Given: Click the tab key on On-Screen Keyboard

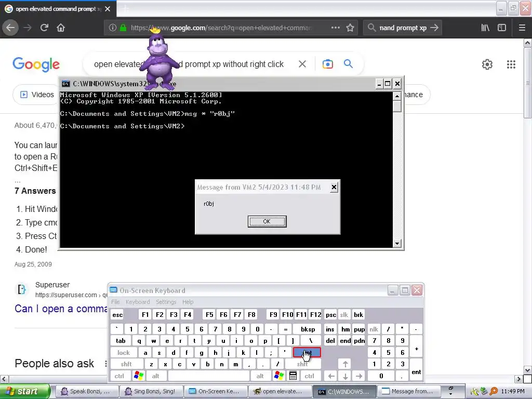Looking at the screenshot, I should tap(121, 341).
